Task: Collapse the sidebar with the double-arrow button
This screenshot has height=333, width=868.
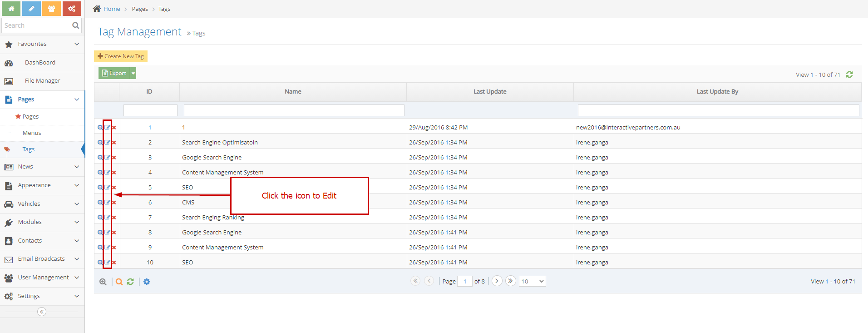Action: [x=42, y=312]
